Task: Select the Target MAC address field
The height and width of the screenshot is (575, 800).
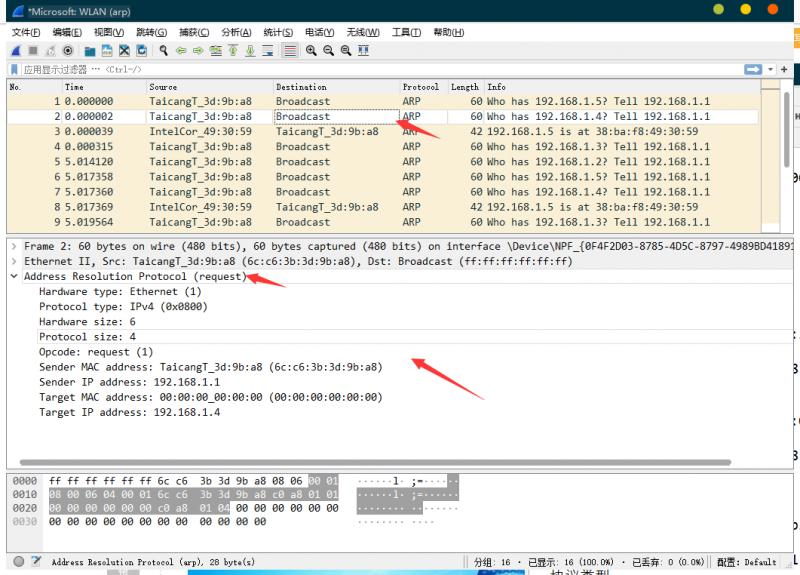Action: click(211, 397)
